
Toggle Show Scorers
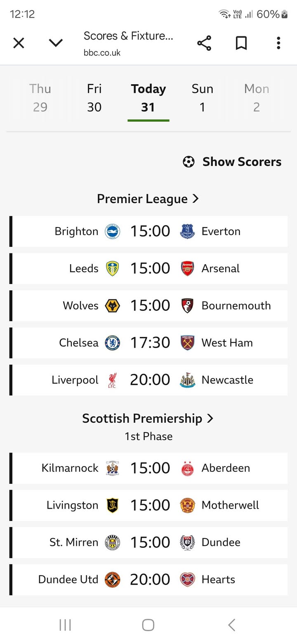tap(232, 162)
